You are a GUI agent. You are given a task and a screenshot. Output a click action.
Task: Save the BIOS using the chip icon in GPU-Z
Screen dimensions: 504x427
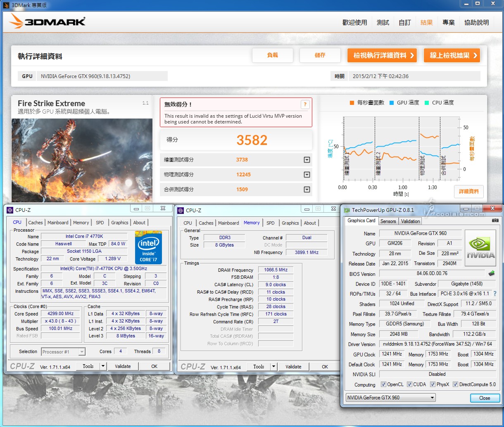point(492,273)
